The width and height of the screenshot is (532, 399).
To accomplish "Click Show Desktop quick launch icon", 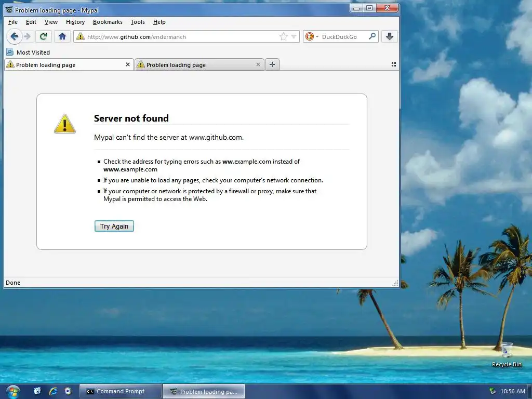I will (37, 391).
